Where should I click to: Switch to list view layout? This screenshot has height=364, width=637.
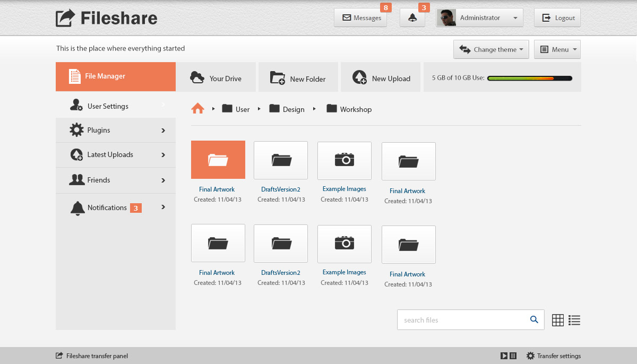coord(574,320)
